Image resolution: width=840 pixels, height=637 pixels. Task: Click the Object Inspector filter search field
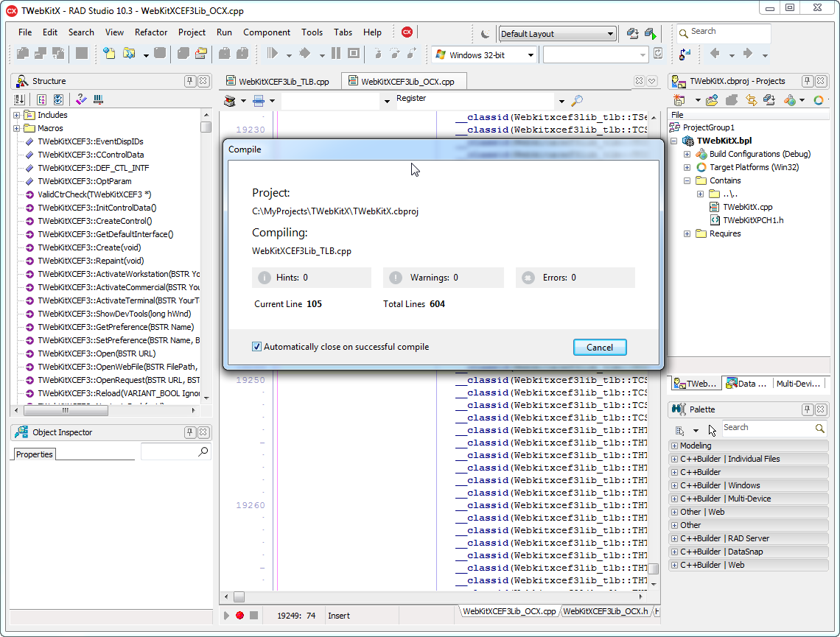tap(175, 452)
